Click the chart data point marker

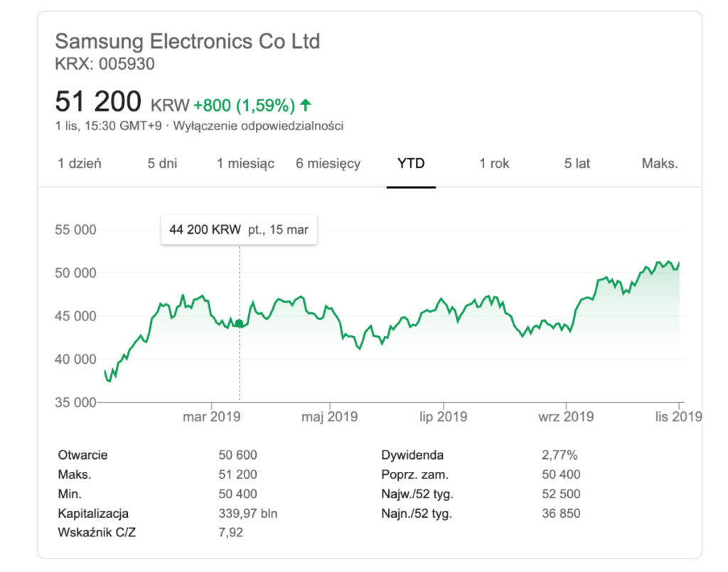pos(239,323)
